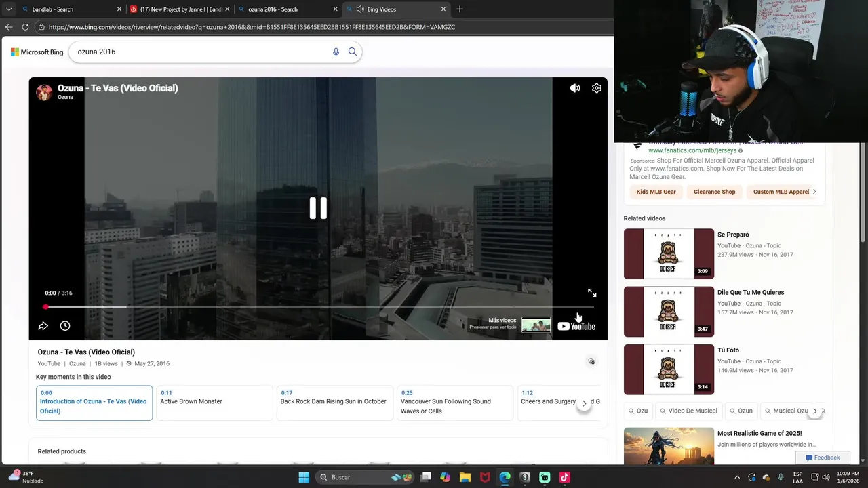Open the Tú Foto related video thumbnail

coord(669,369)
